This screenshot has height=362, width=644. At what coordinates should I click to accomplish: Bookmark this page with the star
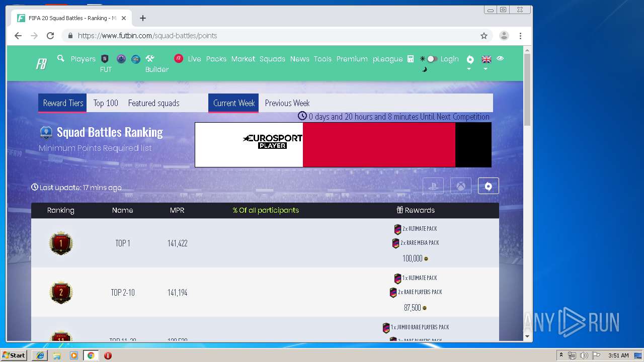[x=484, y=36]
